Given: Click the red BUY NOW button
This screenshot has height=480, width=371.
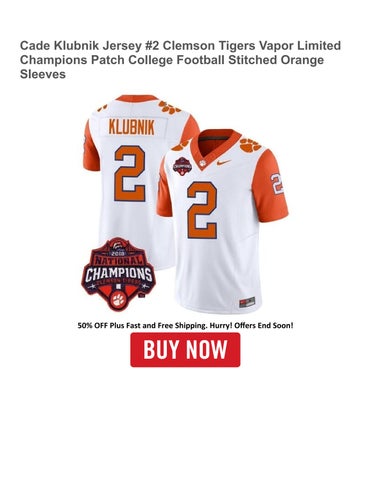Looking at the screenshot, I should click(185, 350).
